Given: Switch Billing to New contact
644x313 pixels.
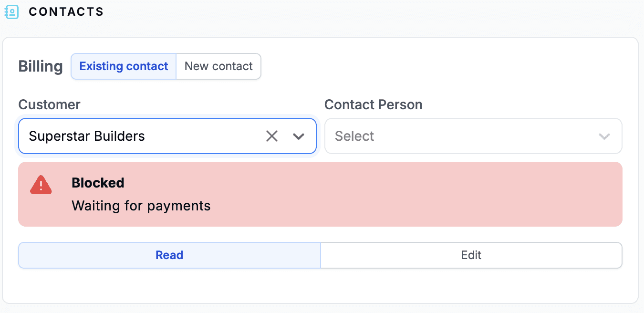Looking at the screenshot, I should tap(218, 66).
